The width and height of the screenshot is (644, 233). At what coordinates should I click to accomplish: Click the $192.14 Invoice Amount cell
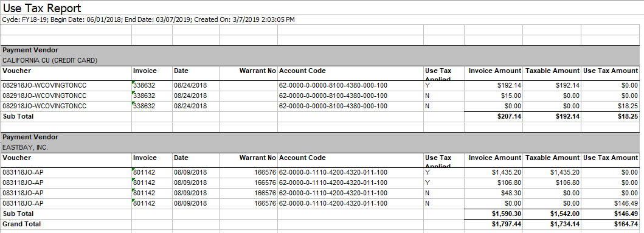click(493, 86)
